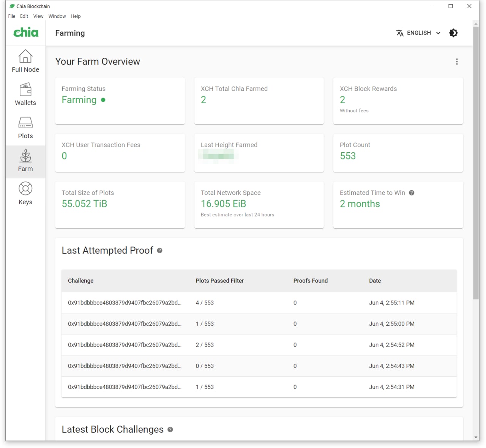Viewport: 486px width, 448px height.
Task: Click the 'Jun 4, 2:55:00 PM' date
Action: pos(392,324)
